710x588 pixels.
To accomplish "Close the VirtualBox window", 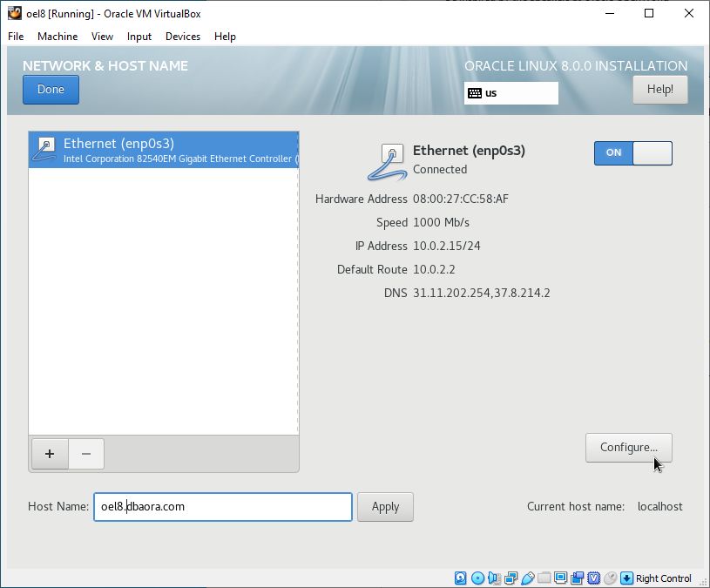I will 689,13.
